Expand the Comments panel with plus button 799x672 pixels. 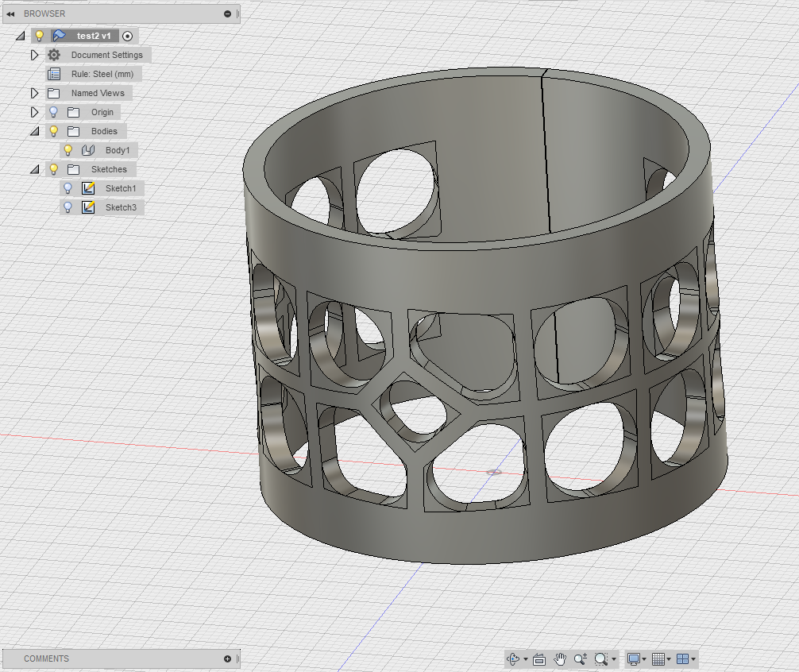click(228, 658)
